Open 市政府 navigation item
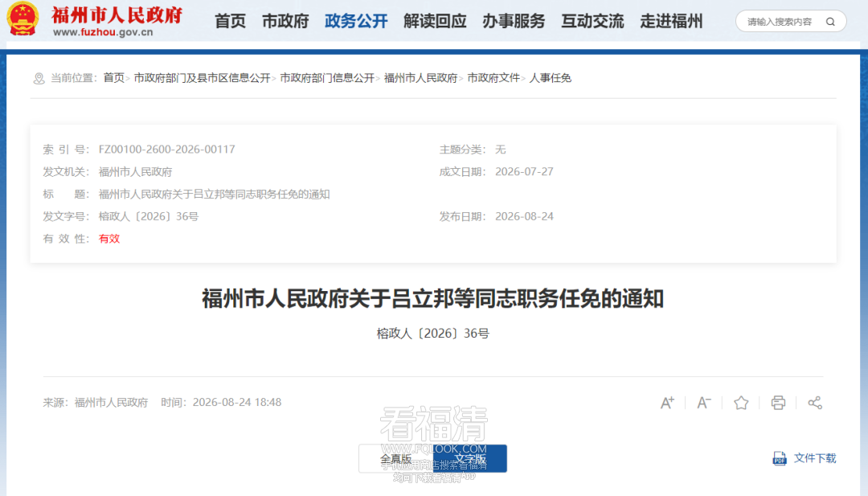This screenshot has height=496, width=868. (285, 22)
